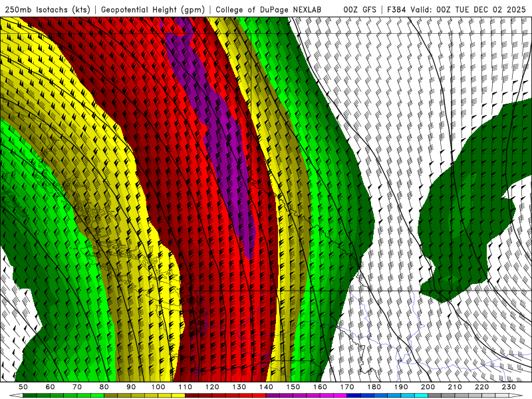532x399 pixels.
Task: Click the "00Z GFS" model run label
Action: tap(360, 10)
